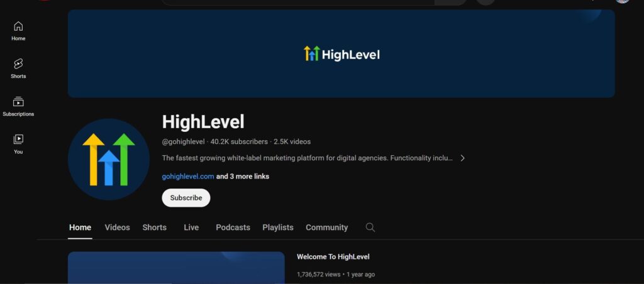
Task: Open the You library section
Action: tap(18, 145)
